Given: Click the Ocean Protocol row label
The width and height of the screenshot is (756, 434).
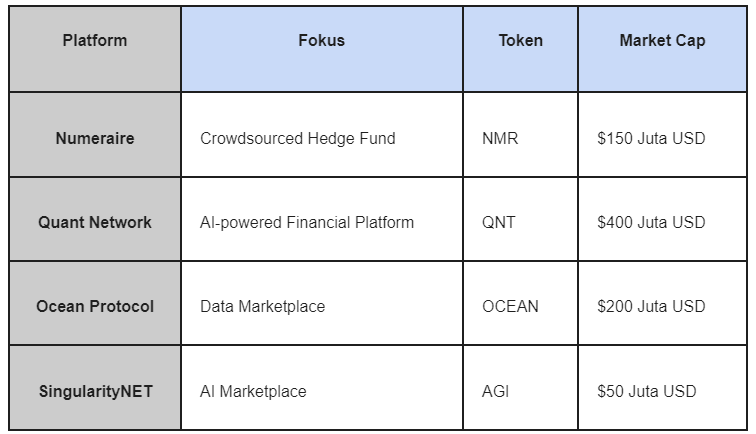Looking at the screenshot, I should pyautogui.click(x=95, y=303).
